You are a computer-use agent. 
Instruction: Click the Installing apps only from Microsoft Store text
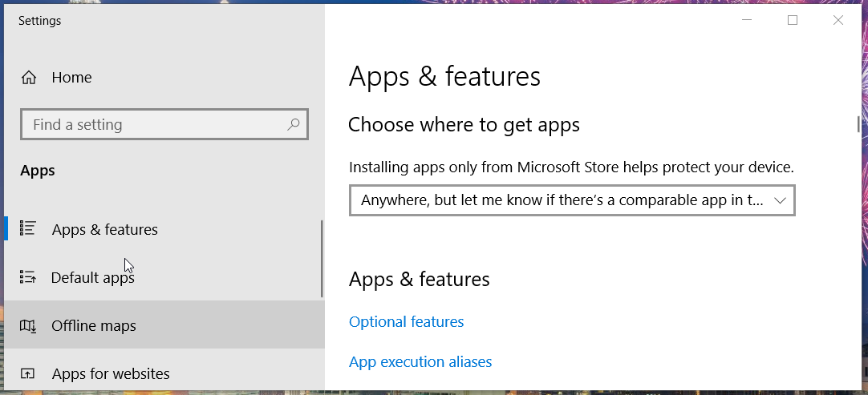point(571,167)
